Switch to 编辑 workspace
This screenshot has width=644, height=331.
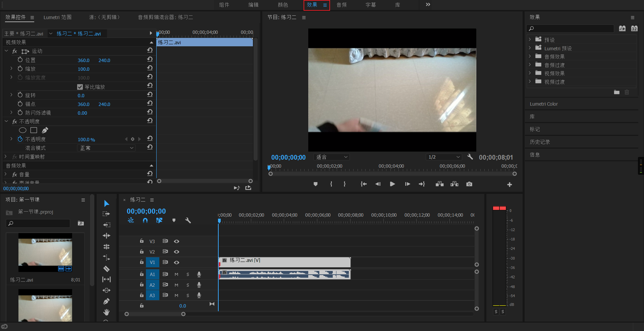(253, 5)
